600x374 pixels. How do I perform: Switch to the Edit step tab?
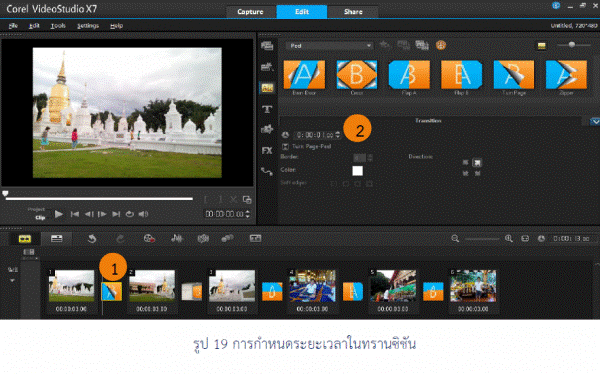tap(302, 11)
